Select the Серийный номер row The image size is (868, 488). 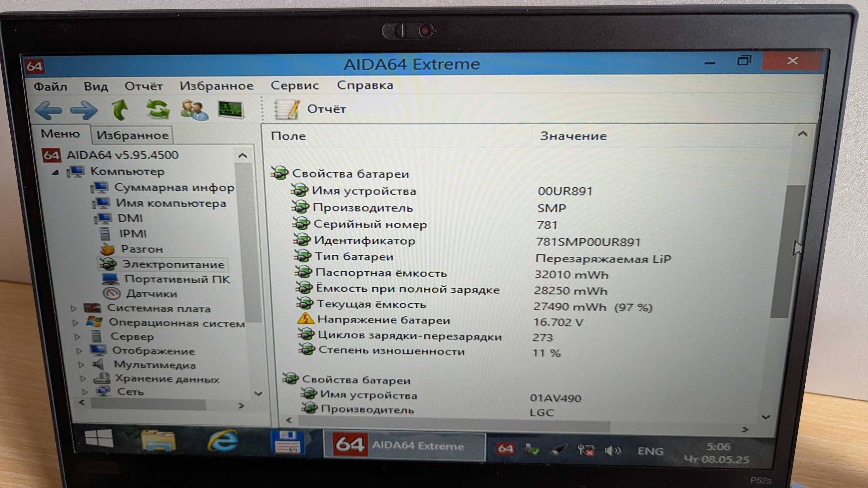[425, 224]
